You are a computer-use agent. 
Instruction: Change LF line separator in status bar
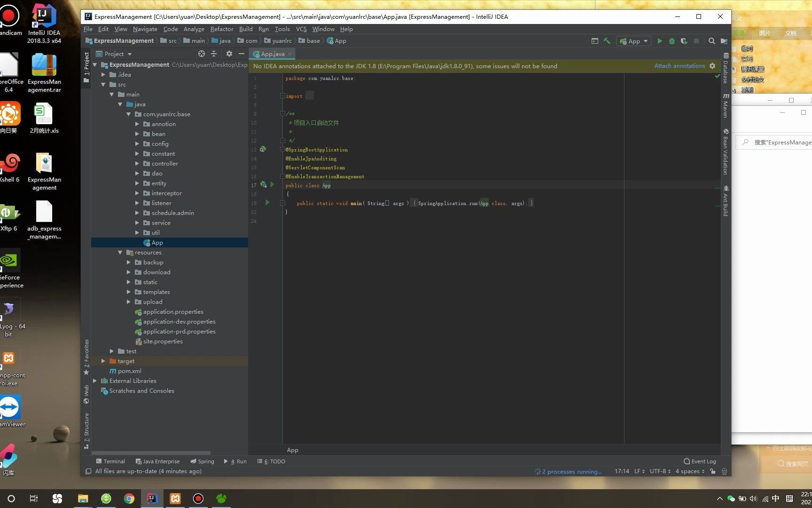tap(640, 471)
